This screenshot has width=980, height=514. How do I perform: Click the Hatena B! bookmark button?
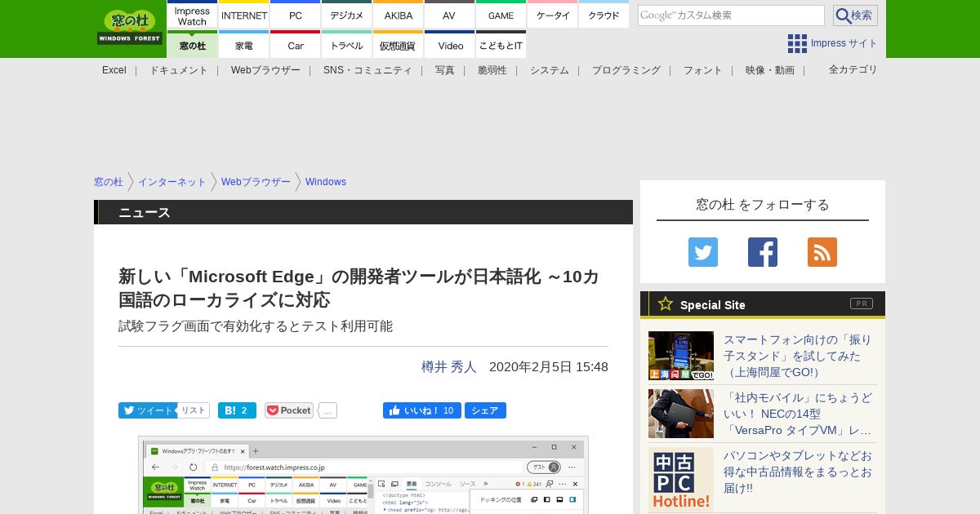[x=237, y=410]
